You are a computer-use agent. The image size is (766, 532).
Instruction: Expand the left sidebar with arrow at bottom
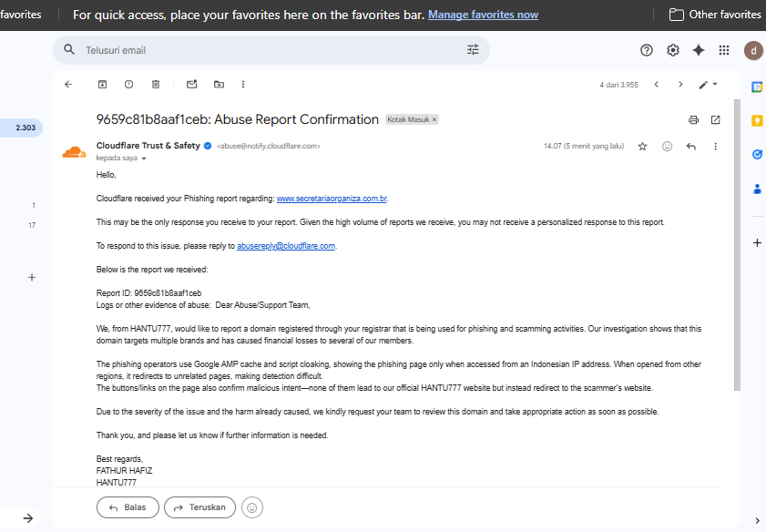pos(28,518)
